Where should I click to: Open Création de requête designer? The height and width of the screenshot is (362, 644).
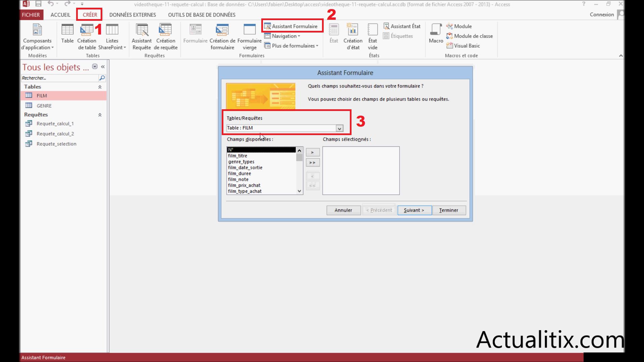tap(166, 37)
